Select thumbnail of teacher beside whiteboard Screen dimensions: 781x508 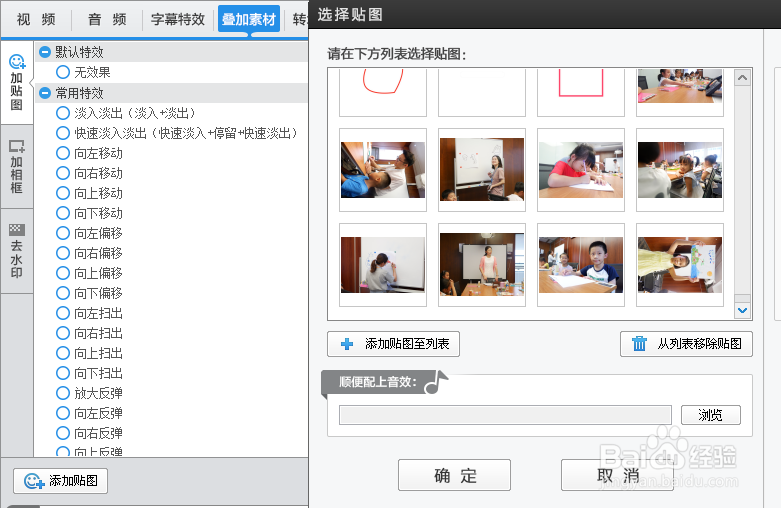click(x=482, y=170)
